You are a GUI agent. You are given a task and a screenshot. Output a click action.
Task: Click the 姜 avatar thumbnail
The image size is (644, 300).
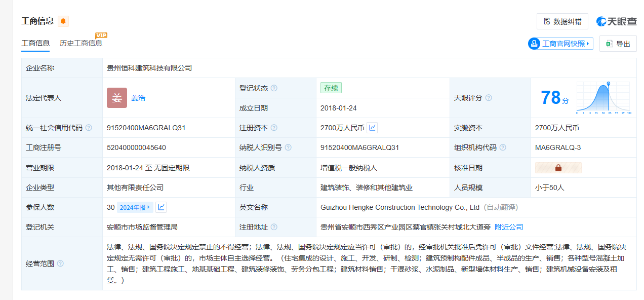[117, 98]
